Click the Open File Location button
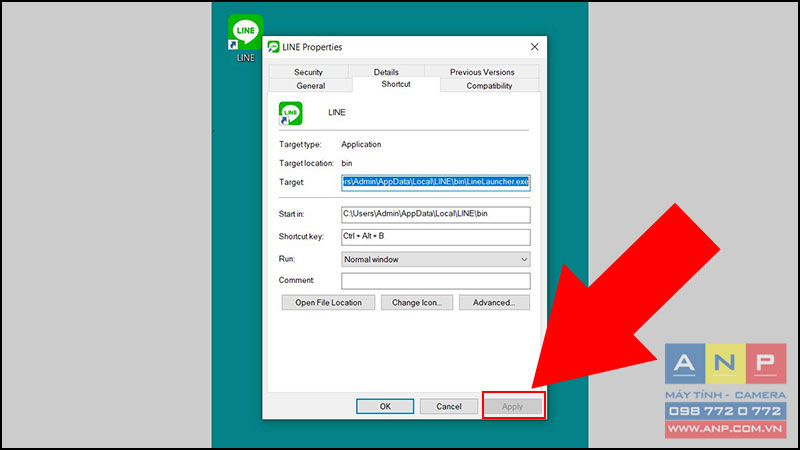The image size is (800, 450). pos(328,303)
